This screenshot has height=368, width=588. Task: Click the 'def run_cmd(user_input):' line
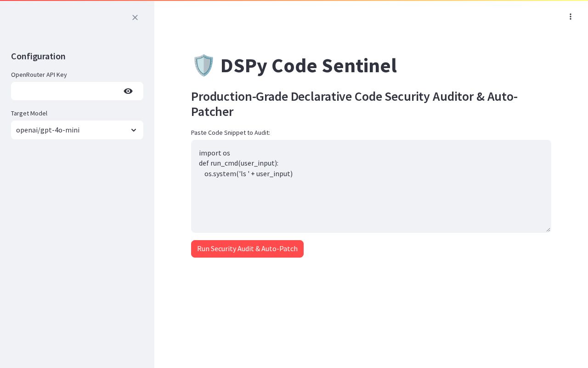tap(238, 163)
